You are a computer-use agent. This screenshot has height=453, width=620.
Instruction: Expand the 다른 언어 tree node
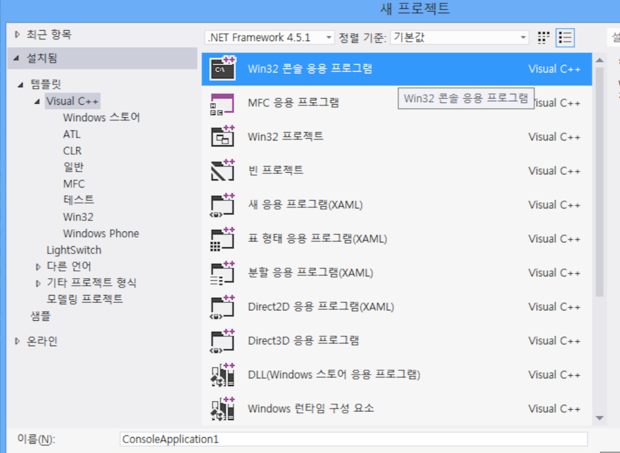click(38, 267)
